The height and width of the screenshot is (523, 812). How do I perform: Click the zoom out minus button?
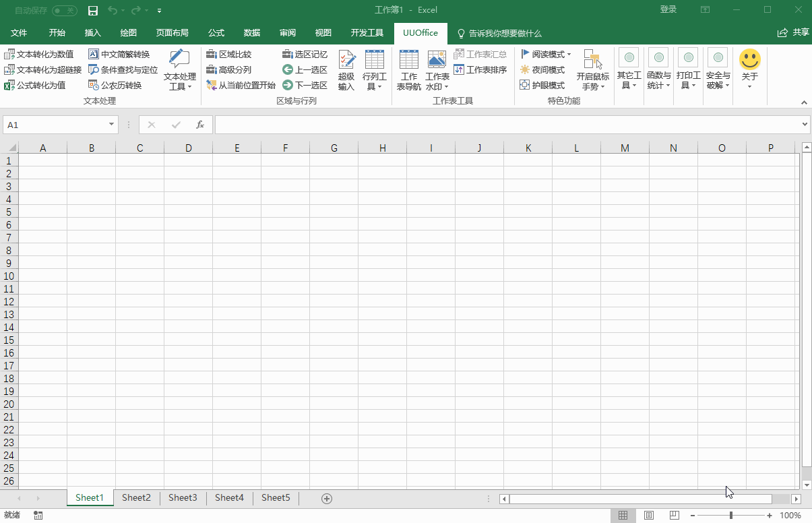[x=692, y=516]
